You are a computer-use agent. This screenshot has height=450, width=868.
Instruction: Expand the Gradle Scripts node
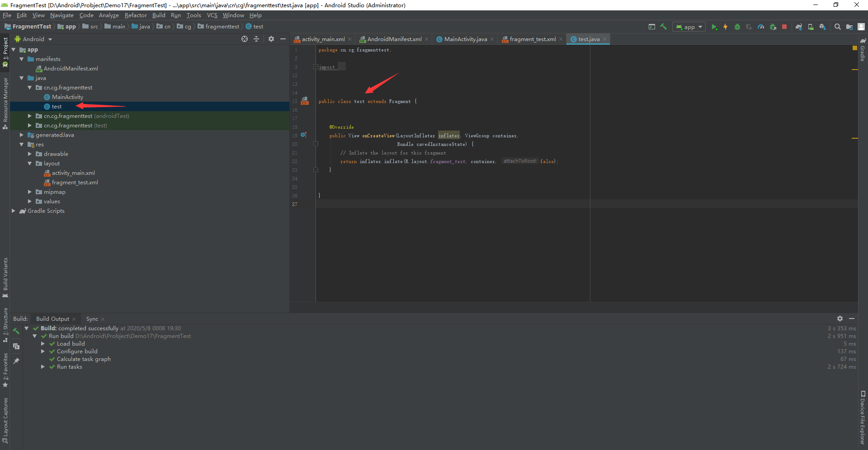(14, 211)
